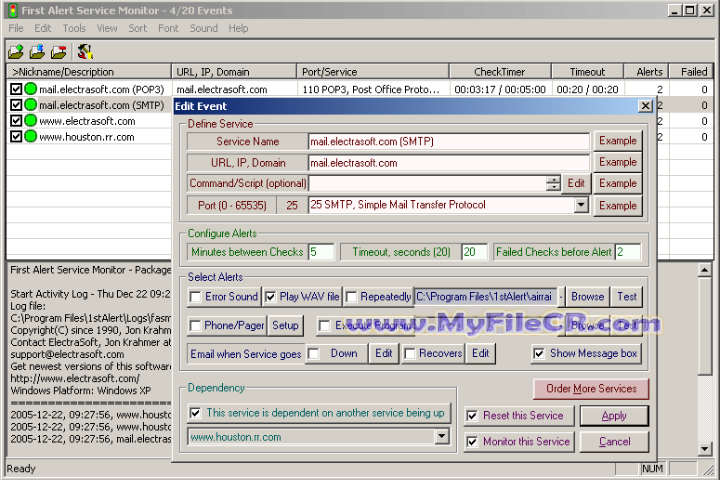Click Example button beside URL, IP, Domain
The height and width of the screenshot is (480, 720).
pos(618,162)
